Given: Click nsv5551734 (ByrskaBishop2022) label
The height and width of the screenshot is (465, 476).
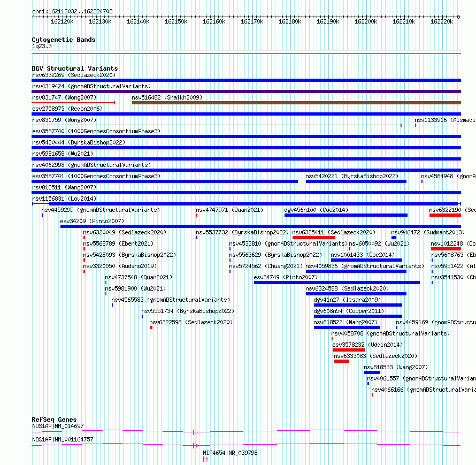Looking at the screenshot, I should point(188,311).
